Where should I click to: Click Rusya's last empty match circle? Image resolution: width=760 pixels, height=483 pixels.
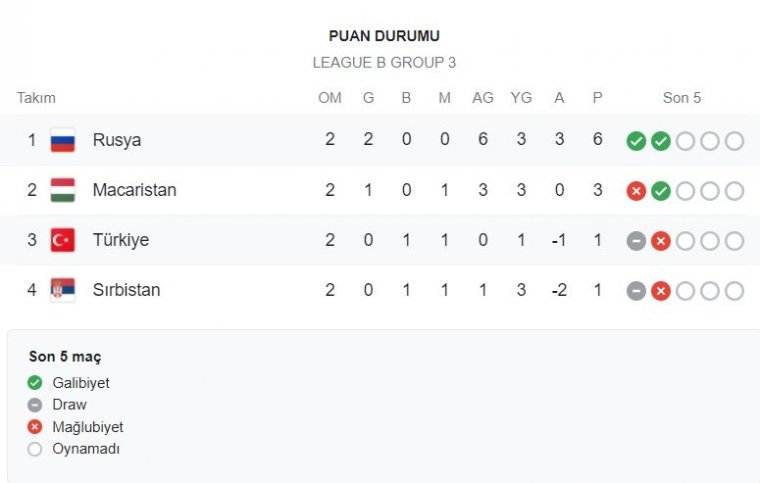734,141
